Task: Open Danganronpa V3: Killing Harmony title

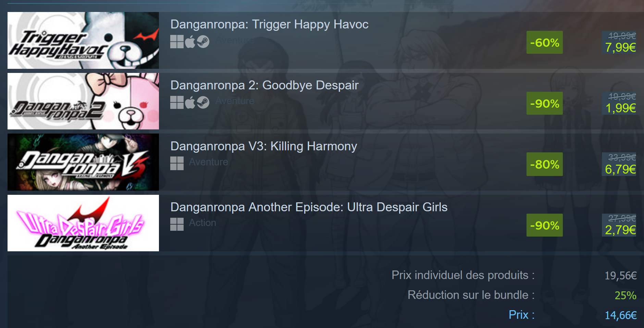Action: pyautogui.click(x=264, y=146)
